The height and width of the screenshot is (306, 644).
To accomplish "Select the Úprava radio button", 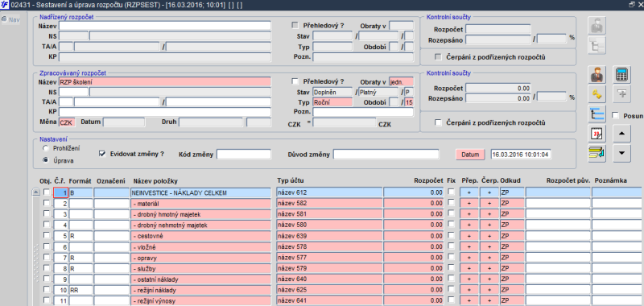I will [x=45, y=160].
